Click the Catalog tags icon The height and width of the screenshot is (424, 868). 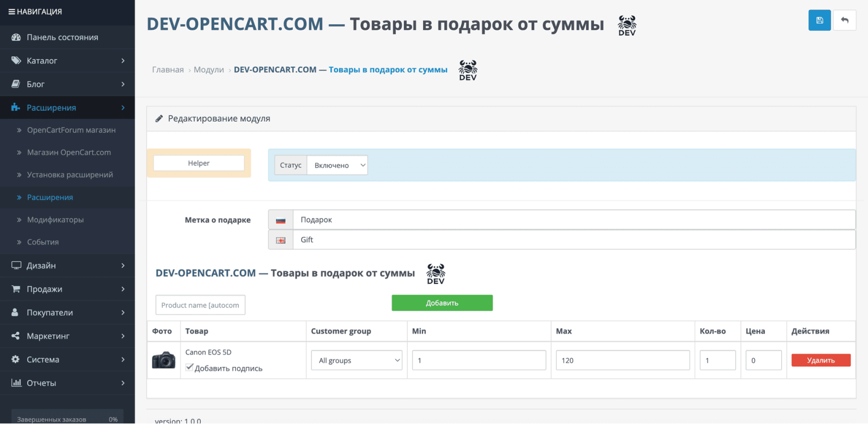pyautogui.click(x=16, y=60)
